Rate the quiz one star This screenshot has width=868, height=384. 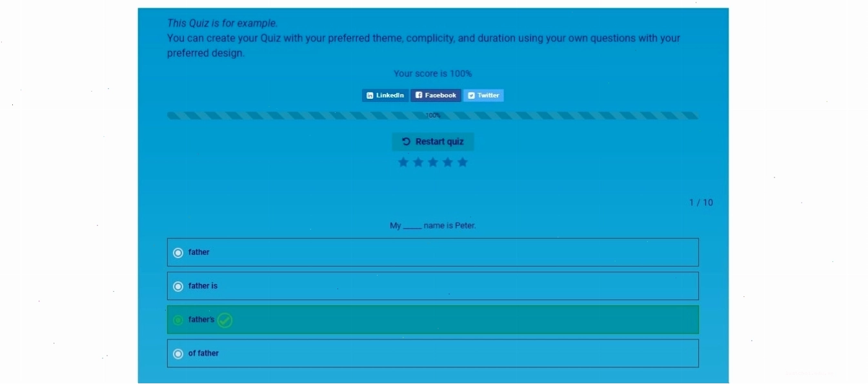(403, 162)
